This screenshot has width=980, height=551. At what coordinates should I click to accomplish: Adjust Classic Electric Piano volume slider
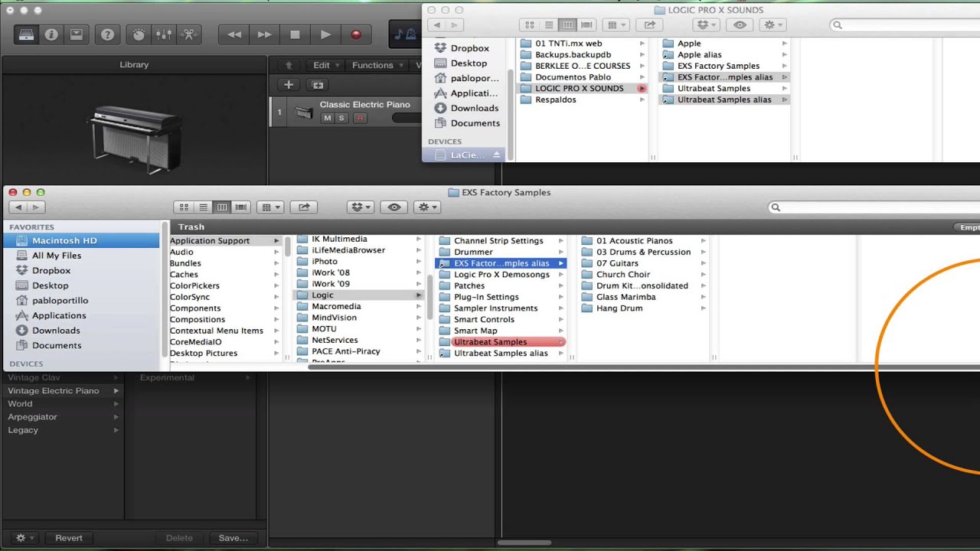point(407,118)
